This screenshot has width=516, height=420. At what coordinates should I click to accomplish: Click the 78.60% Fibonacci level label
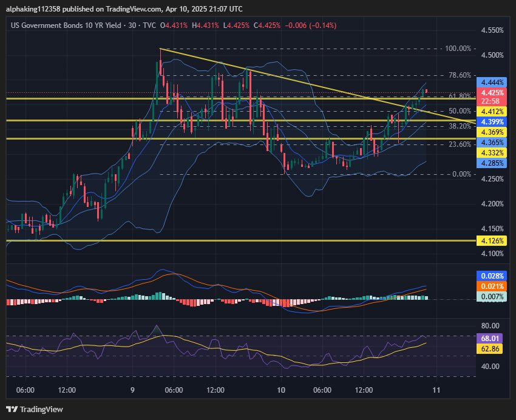click(x=460, y=75)
